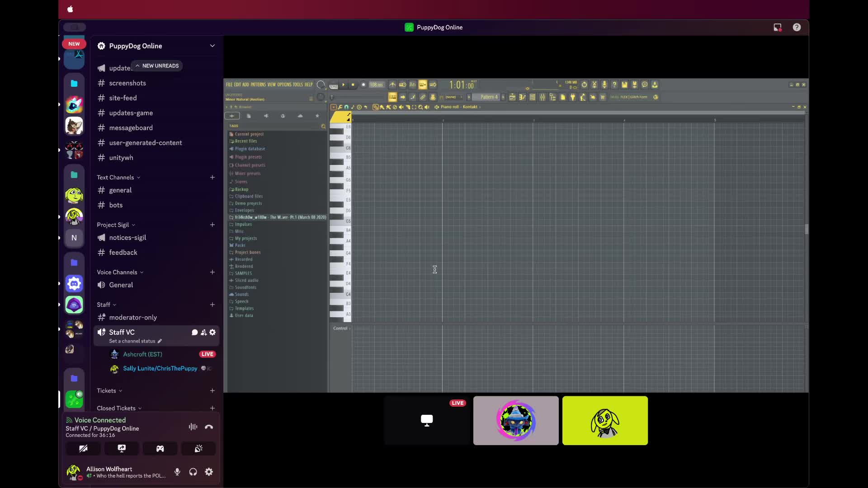Screen dimensions: 868x488
Task: Click Play in FL Studio transport
Action: click(344, 84)
